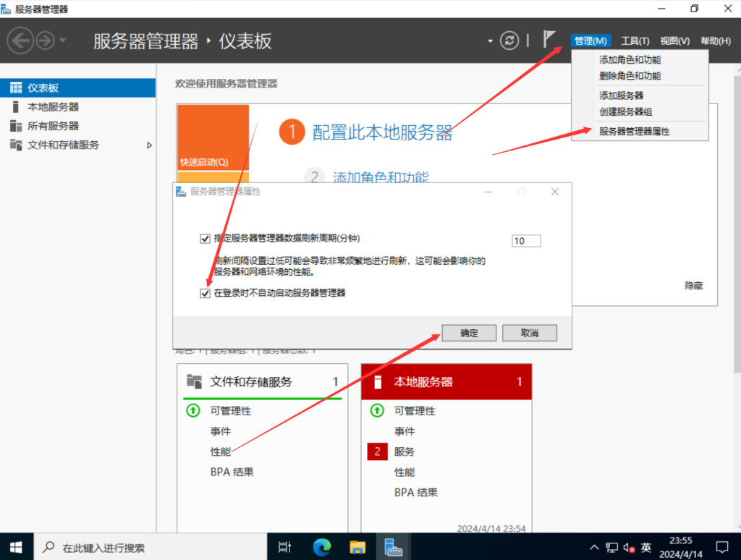
Task: Choose 服务器管理器属性 in the menu
Action: (640, 132)
